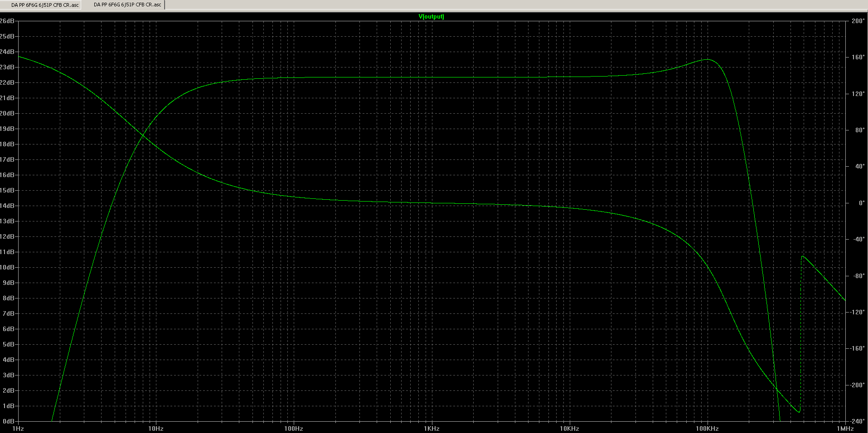Click the 2dB magnitude axis label

tap(8, 390)
